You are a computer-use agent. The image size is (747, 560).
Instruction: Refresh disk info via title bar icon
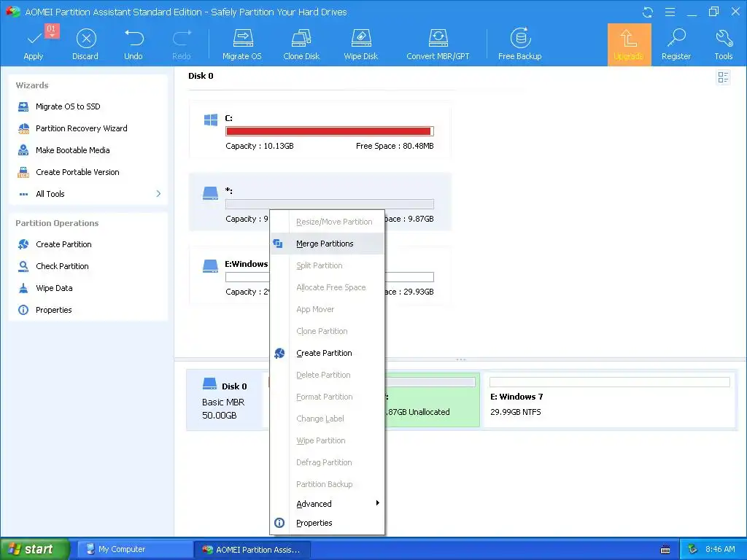648,12
